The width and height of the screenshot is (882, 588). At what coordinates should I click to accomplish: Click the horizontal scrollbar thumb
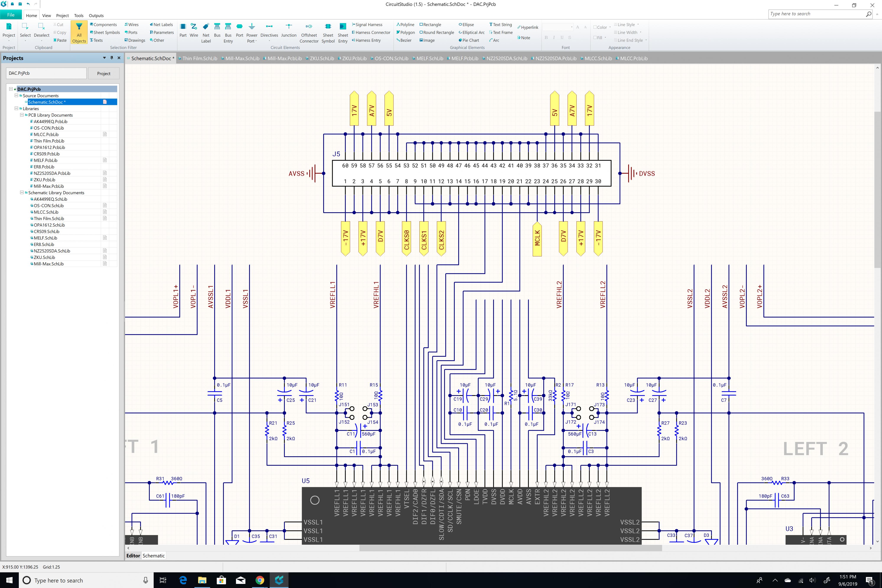point(510,548)
